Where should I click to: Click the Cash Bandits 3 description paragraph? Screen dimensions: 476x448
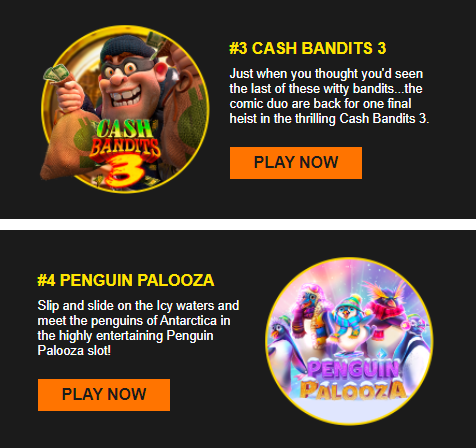coord(329,96)
